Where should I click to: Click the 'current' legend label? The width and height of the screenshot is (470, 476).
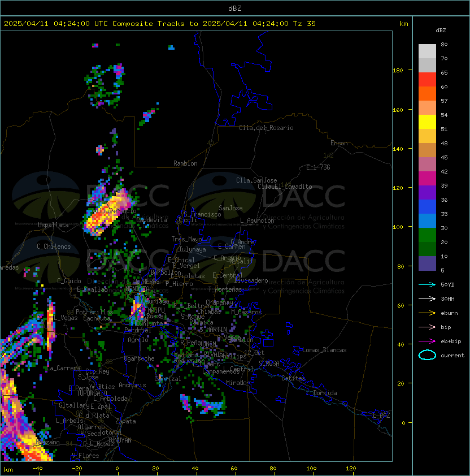tap(452, 356)
